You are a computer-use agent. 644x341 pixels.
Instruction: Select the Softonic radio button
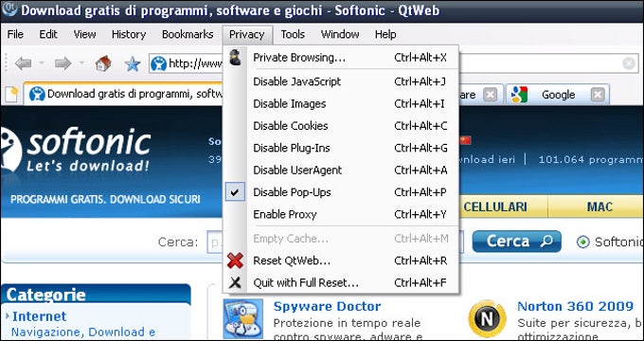582,242
